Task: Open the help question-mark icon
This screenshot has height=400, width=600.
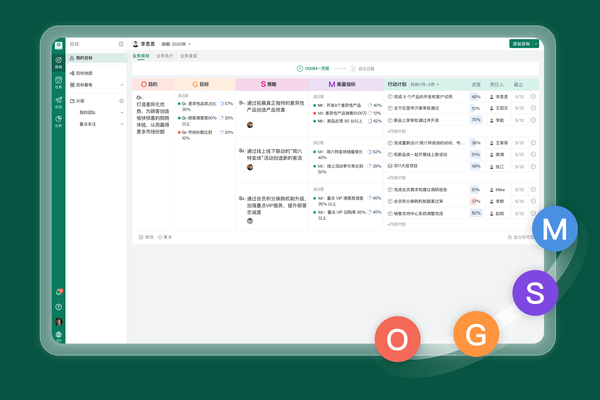Action: pos(59,307)
